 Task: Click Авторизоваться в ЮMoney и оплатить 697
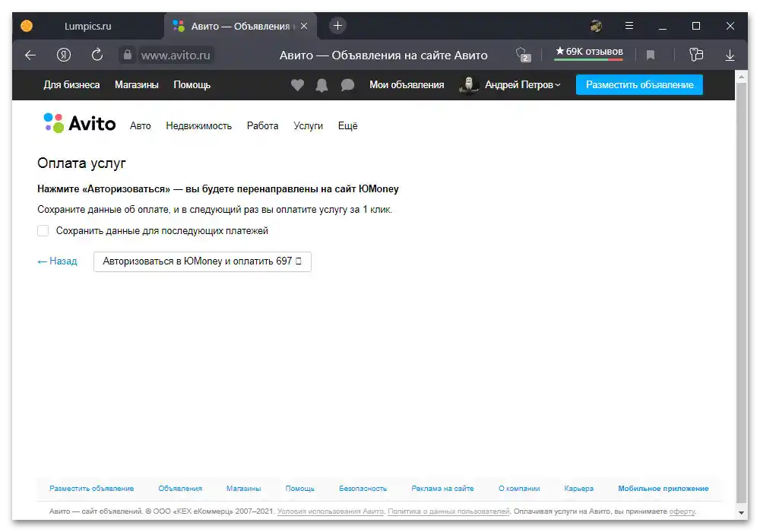[202, 261]
